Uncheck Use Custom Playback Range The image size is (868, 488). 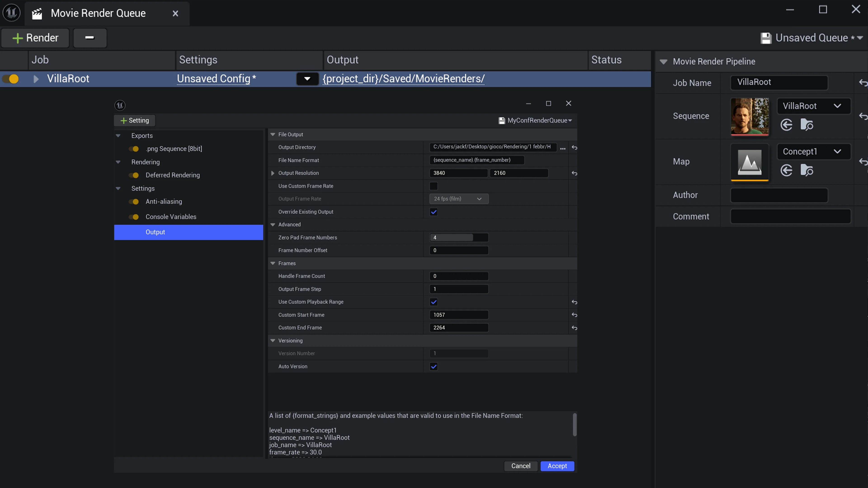click(x=433, y=302)
